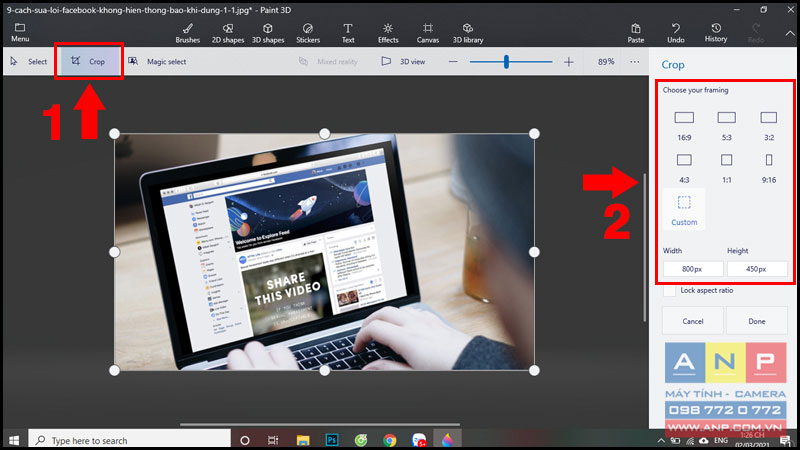Choose the Select tool
800x450 pixels.
point(29,62)
